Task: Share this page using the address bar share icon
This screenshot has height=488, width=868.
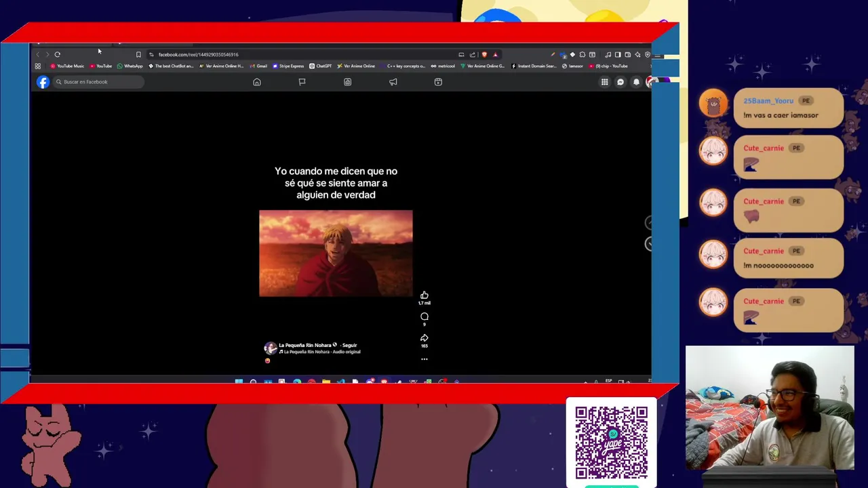Action: click(473, 54)
